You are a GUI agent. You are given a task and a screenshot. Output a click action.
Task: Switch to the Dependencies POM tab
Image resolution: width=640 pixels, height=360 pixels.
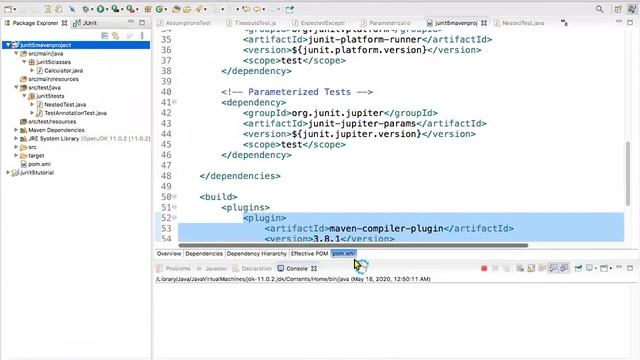click(x=204, y=253)
